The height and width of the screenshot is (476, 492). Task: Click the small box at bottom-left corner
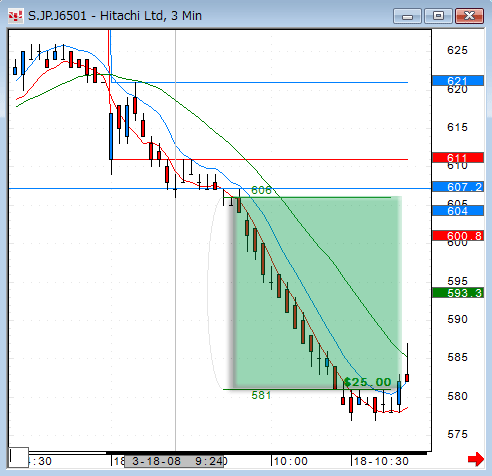pos(19,457)
